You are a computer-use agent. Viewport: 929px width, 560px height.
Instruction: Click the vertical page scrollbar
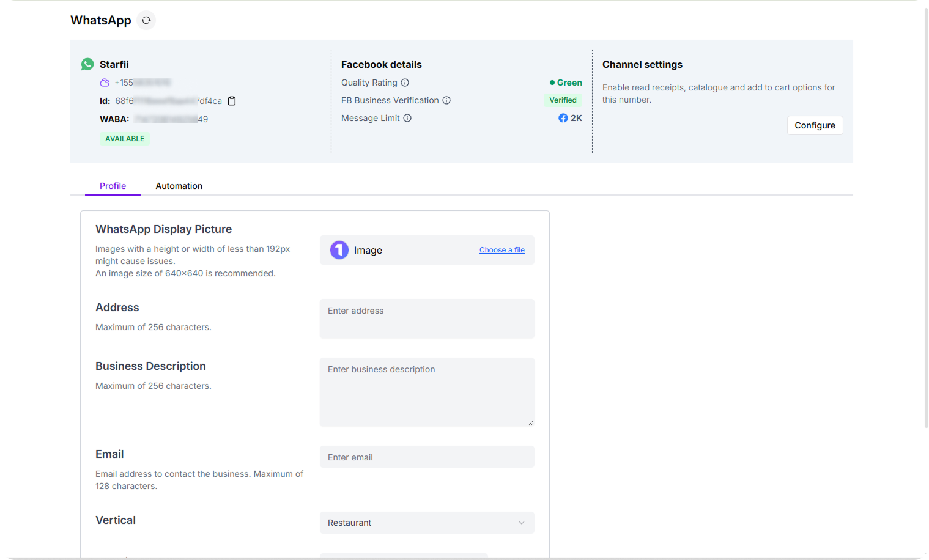[x=926, y=217]
